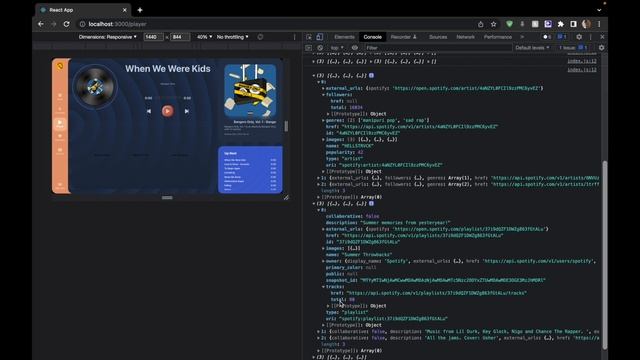Image resolution: width=640 pixels, height=360 pixels.
Task: Open the top context selector dropdown
Action: pos(337,48)
